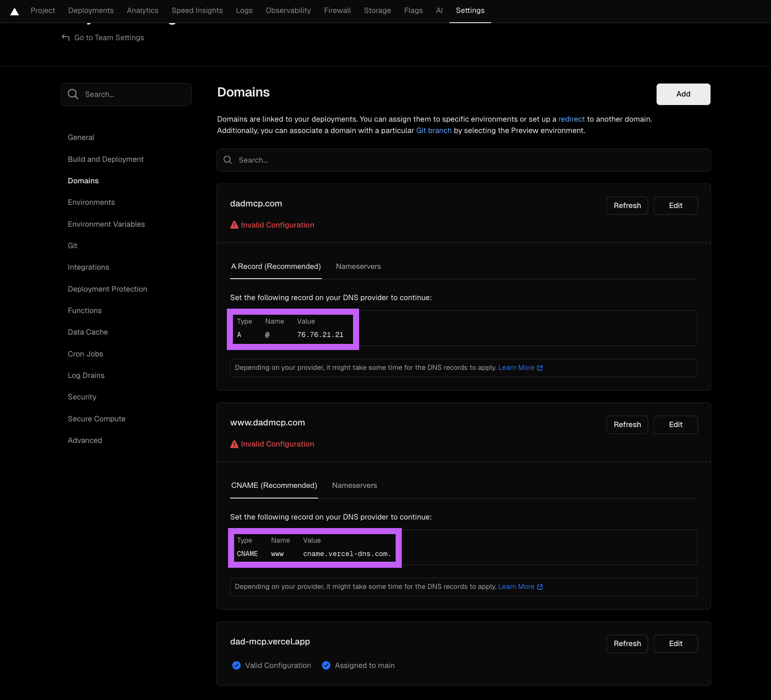
Task: Click the www CNAME record name
Action: point(277,554)
